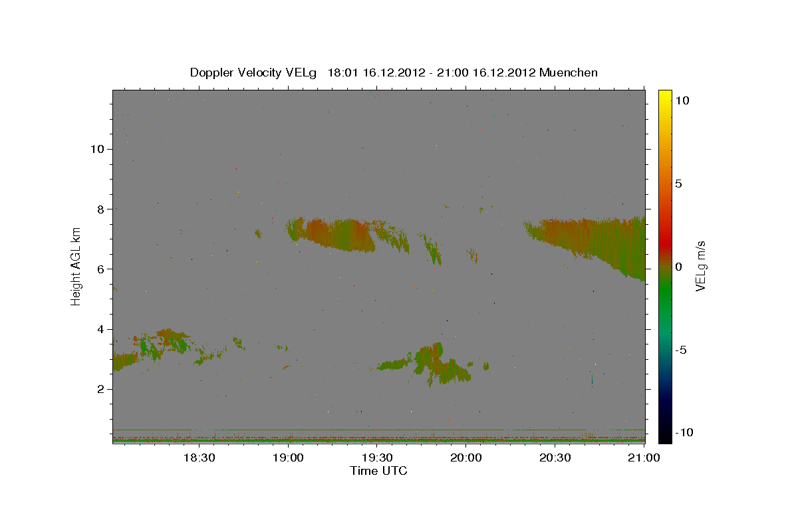Click the 18:30 time tick label
This screenshot has width=798, height=532.
point(198,458)
